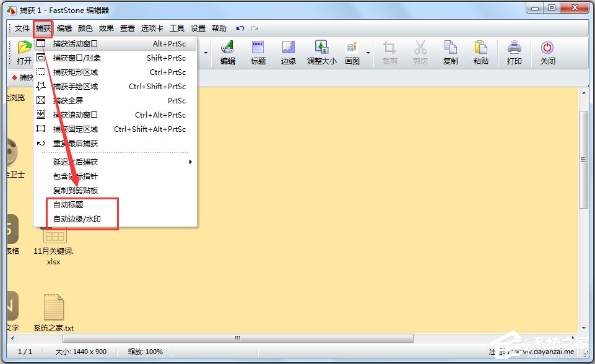Screen dimensions: 595x364
Task: Toggle Include Mouse Pointer (包含鼠标指针) option
Action: click(x=76, y=176)
